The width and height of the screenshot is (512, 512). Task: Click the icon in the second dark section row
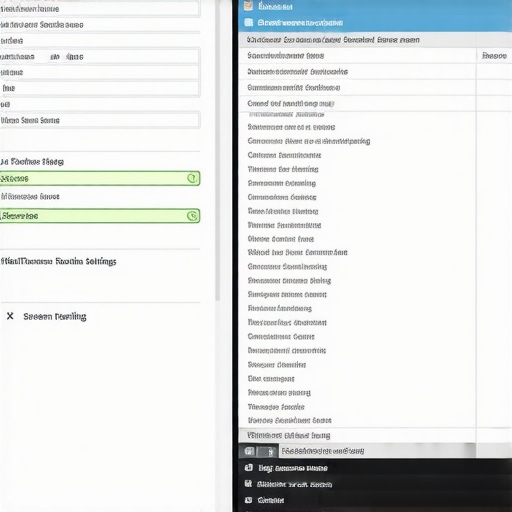point(248,483)
